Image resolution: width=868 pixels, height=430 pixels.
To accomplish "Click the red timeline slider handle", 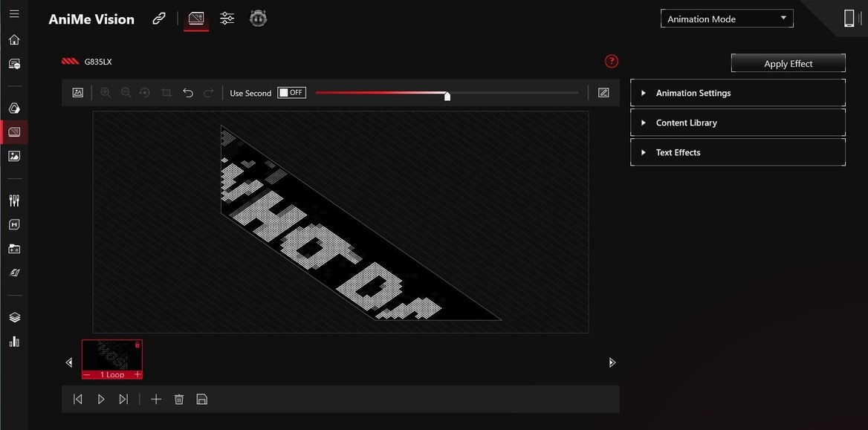I will point(447,96).
